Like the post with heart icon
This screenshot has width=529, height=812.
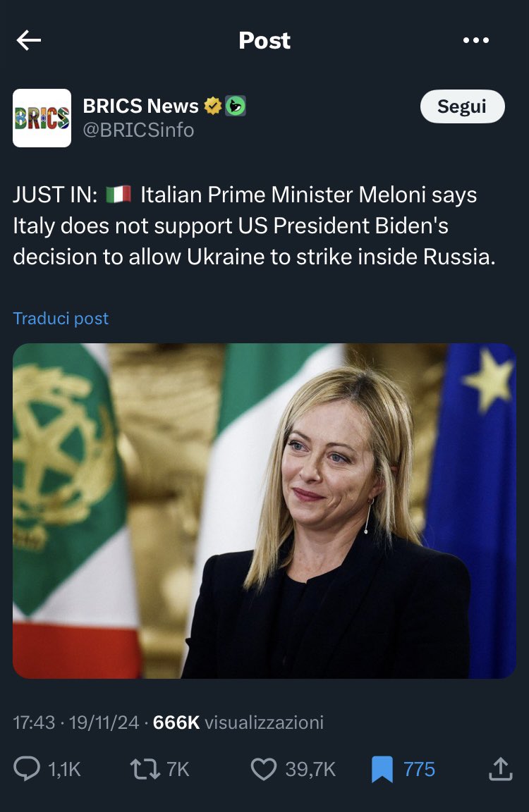coord(264,769)
